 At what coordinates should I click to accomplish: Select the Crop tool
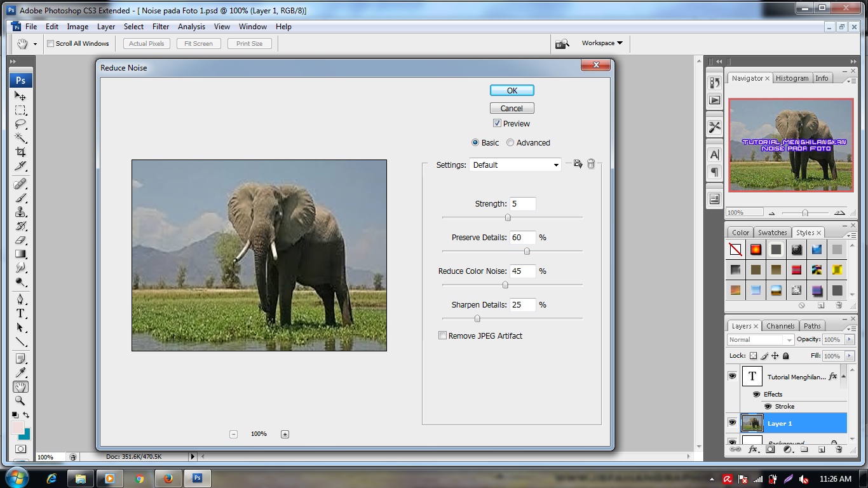pos(20,152)
